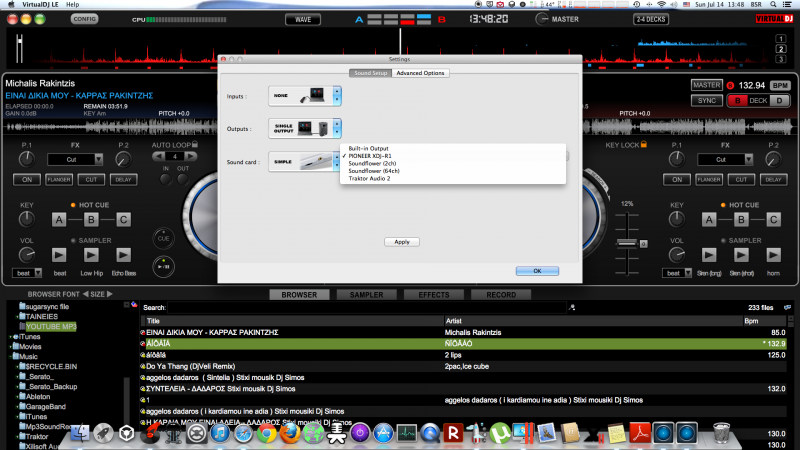This screenshot has width=800, height=450.
Task: Toggle left deck FLANGER effect
Action: coord(59,180)
